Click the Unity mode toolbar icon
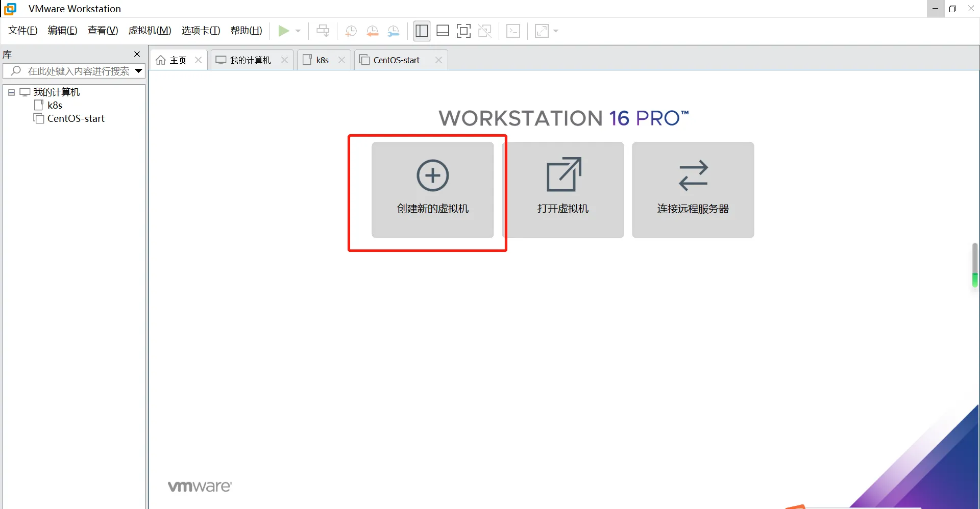The height and width of the screenshot is (509, 980). point(485,31)
